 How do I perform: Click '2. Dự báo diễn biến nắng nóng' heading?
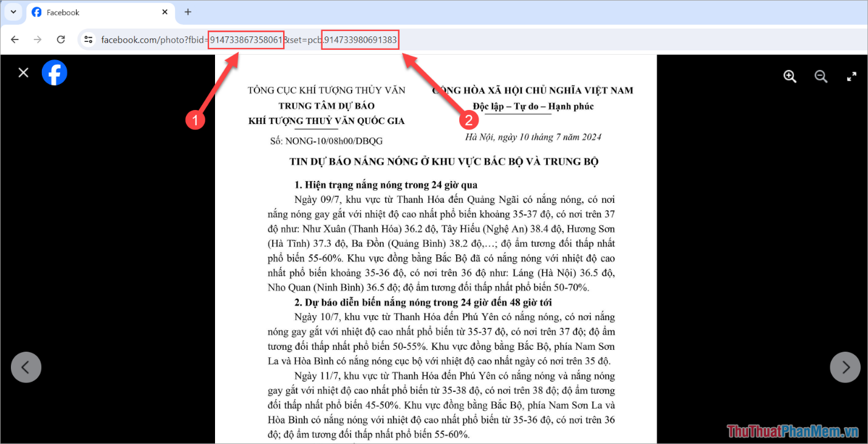coord(423,302)
